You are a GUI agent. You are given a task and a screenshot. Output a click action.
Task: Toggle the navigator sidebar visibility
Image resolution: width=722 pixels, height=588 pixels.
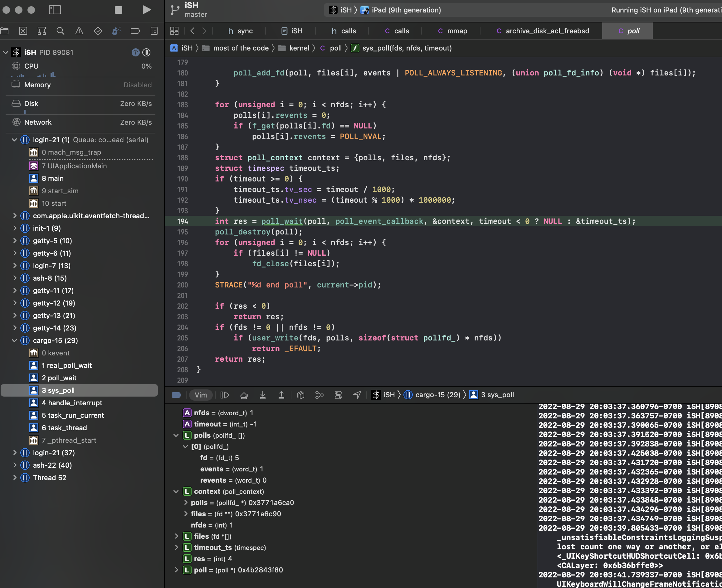[55, 10]
